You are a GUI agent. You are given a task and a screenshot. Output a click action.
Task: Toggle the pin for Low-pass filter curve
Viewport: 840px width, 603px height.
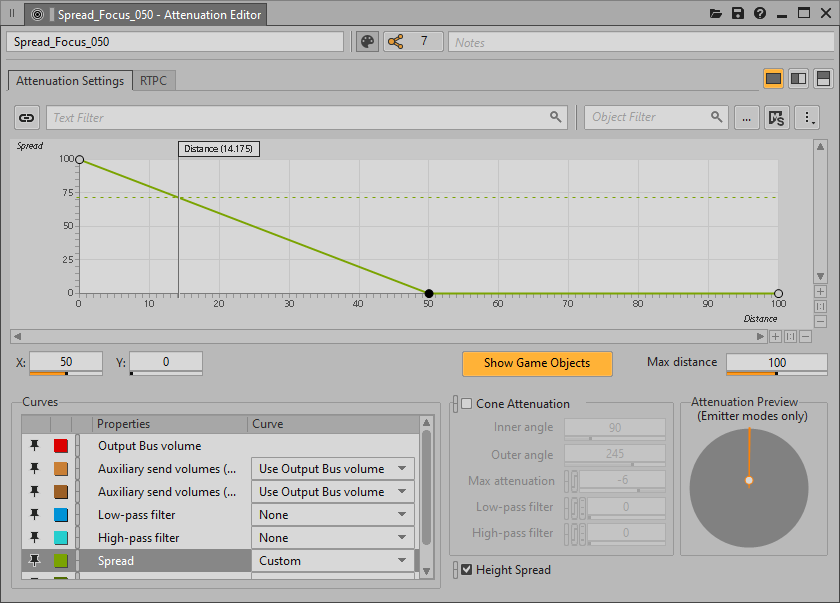pos(35,515)
